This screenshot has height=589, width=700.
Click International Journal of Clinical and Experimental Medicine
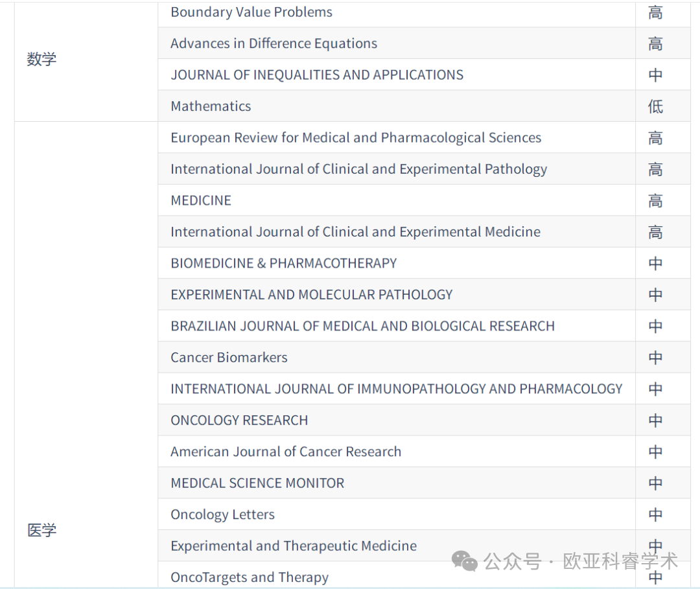(355, 232)
